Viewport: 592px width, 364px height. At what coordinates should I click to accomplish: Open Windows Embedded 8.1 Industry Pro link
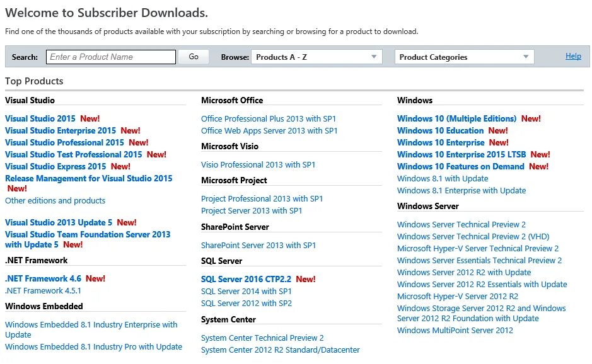tap(94, 346)
